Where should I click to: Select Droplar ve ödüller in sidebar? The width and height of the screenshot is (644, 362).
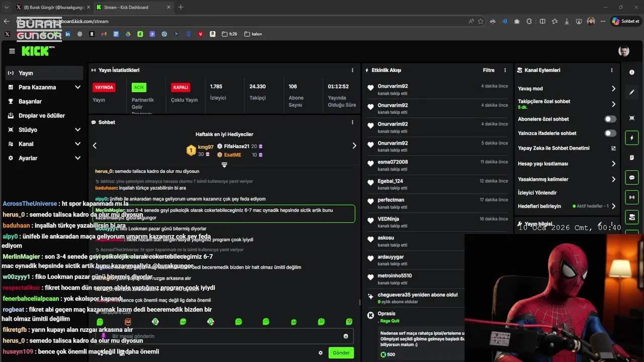coord(44,116)
